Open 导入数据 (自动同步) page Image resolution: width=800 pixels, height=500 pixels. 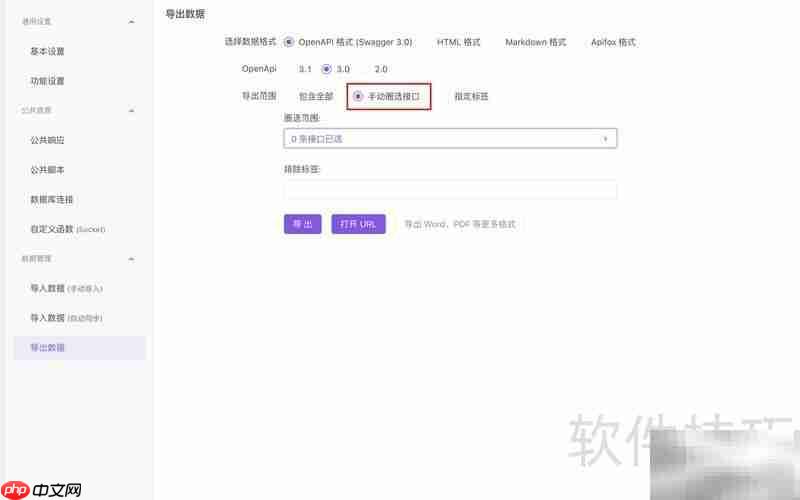click(66, 318)
